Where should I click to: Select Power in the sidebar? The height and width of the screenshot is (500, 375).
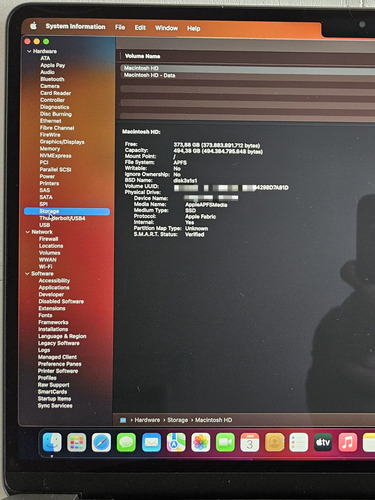[47, 176]
